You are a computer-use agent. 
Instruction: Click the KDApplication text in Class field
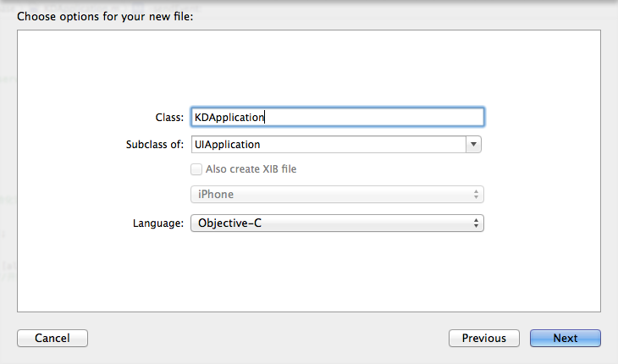[230, 117]
